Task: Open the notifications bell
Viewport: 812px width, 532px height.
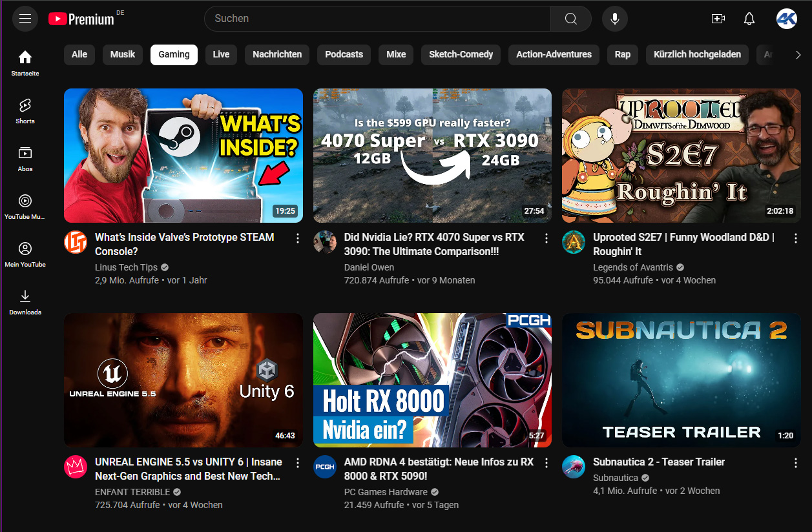Action: click(749, 19)
